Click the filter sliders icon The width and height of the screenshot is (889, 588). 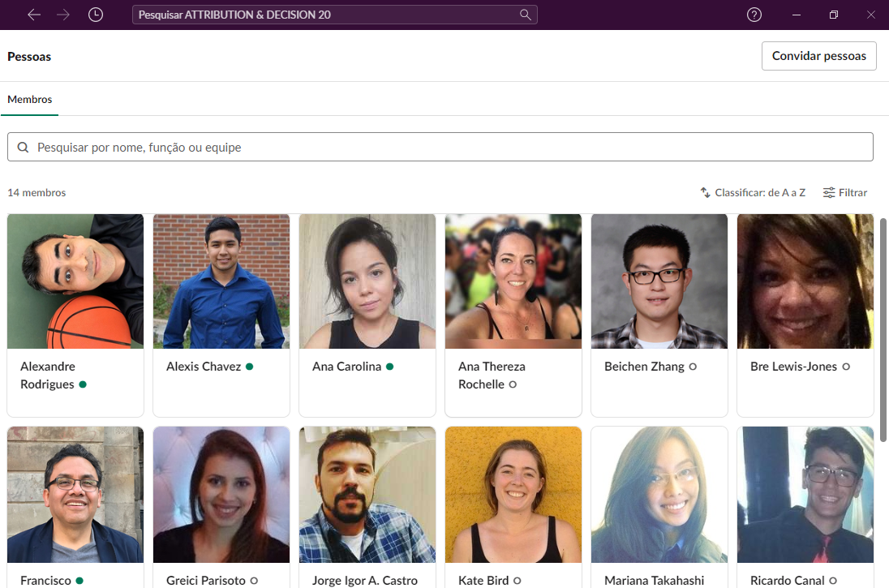pos(829,193)
